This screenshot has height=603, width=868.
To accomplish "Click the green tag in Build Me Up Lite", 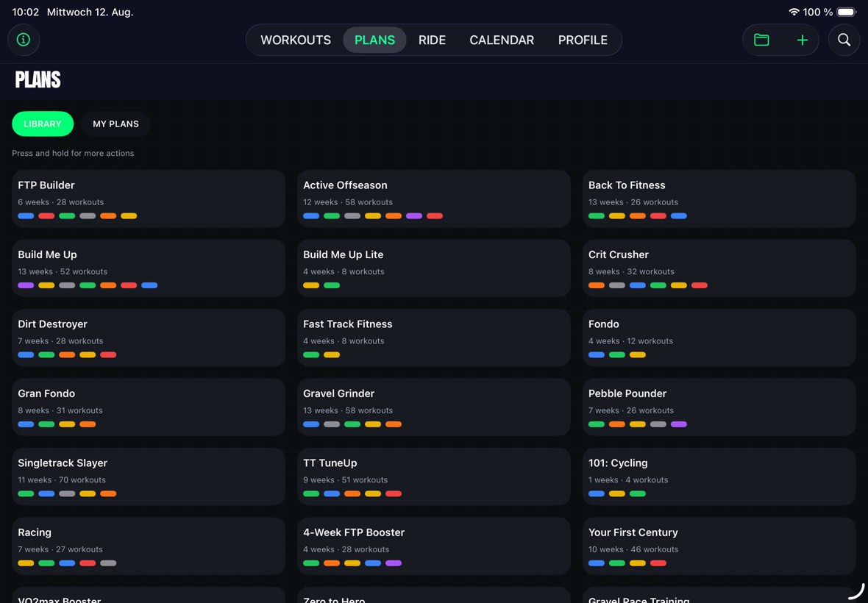I will (x=332, y=285).
